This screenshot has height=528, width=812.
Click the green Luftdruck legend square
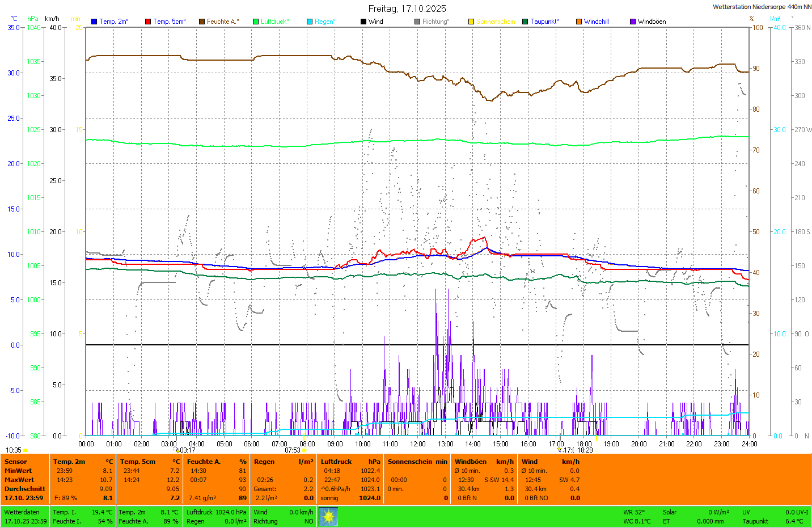click(x=256, y=22)
